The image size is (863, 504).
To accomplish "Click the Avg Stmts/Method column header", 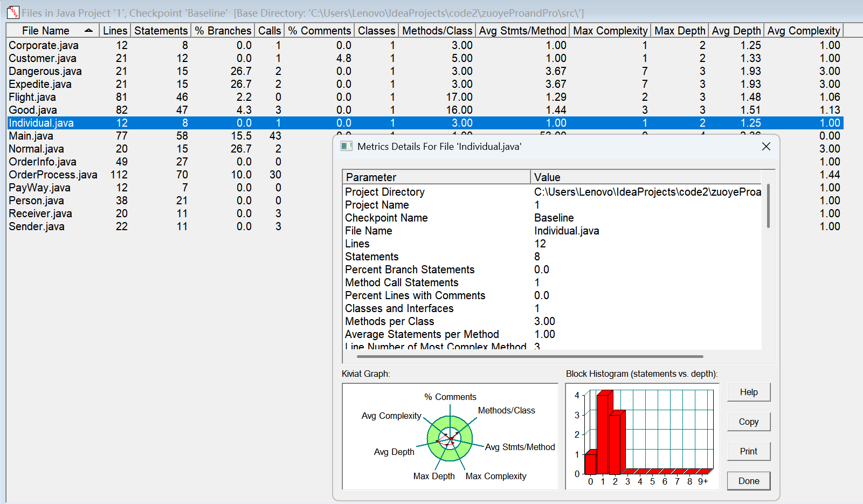I will click(x=522, y=31).
